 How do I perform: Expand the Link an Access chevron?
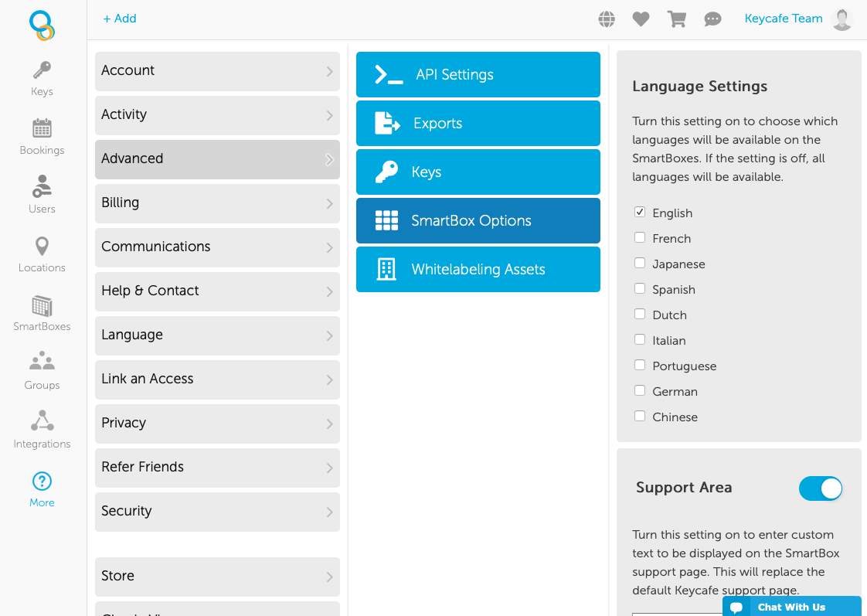coord(329,380)
